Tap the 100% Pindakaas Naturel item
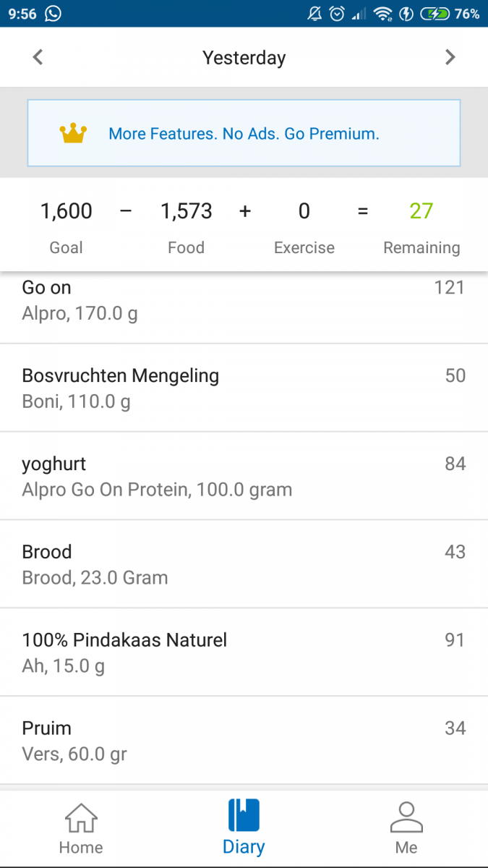This screenshot has height=868, width=488. 244,651
